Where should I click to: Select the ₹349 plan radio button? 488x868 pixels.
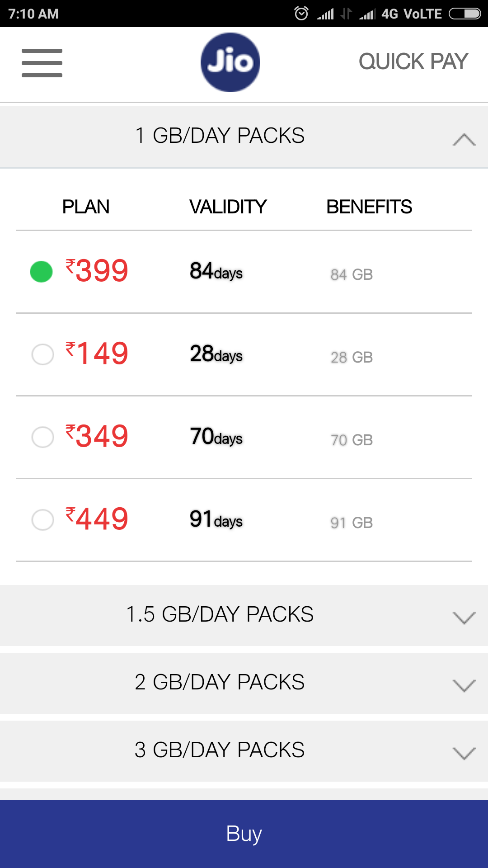point(42,437)
